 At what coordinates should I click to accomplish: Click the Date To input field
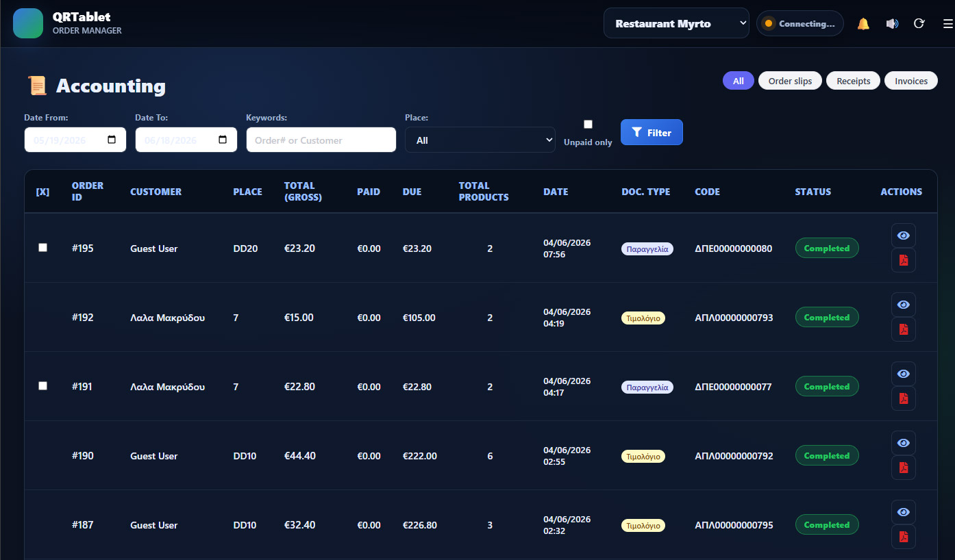click(186, 140)
